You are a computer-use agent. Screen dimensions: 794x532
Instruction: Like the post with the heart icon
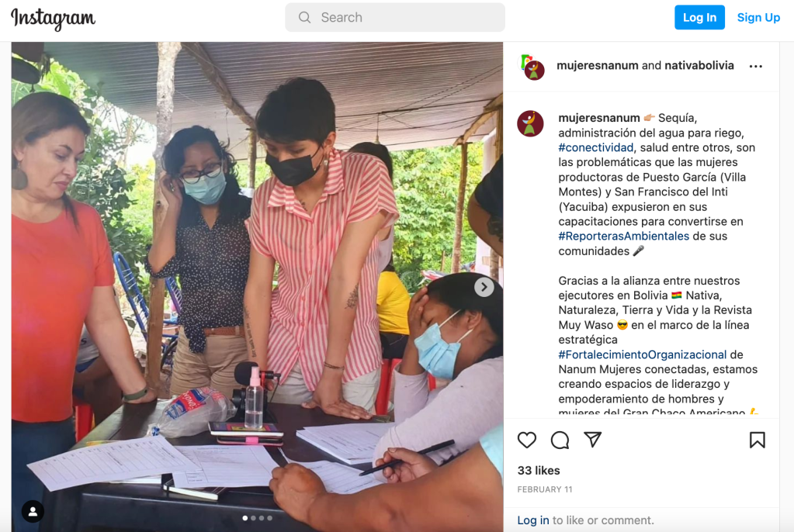[527, 440]
